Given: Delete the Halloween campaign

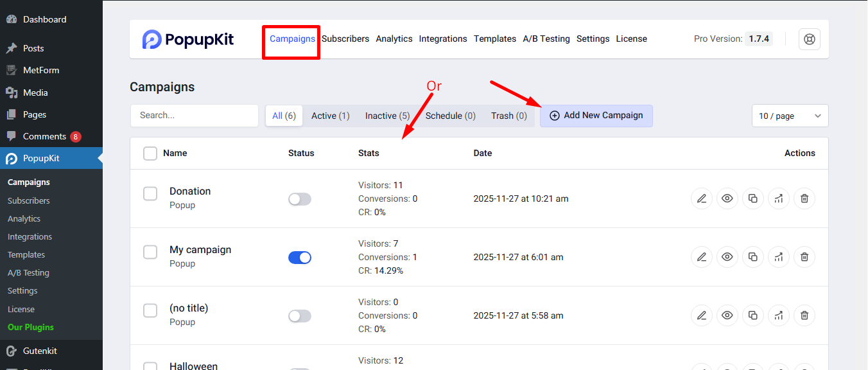Looking at the screenshot, I should point(804,367).
